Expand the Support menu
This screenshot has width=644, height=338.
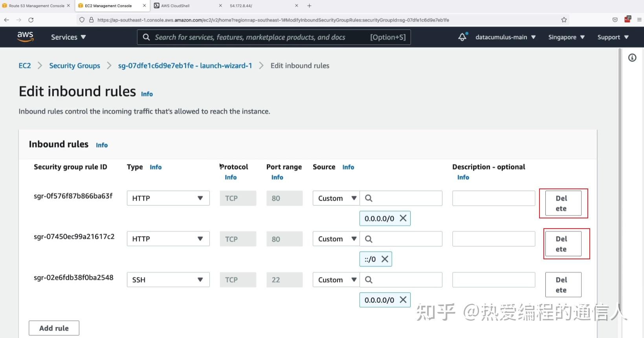pyautogui.click(x=613, y=37)
